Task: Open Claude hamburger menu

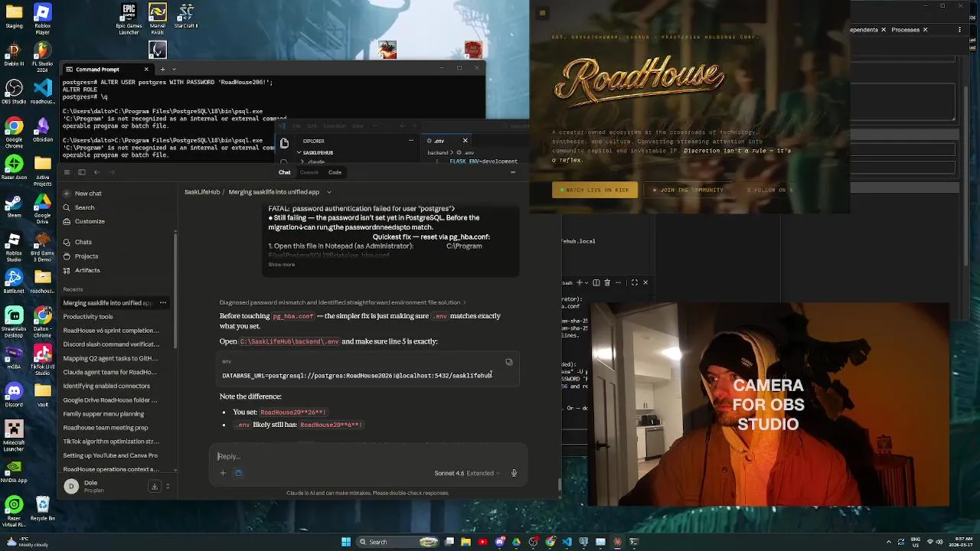Action: (67, 172)
